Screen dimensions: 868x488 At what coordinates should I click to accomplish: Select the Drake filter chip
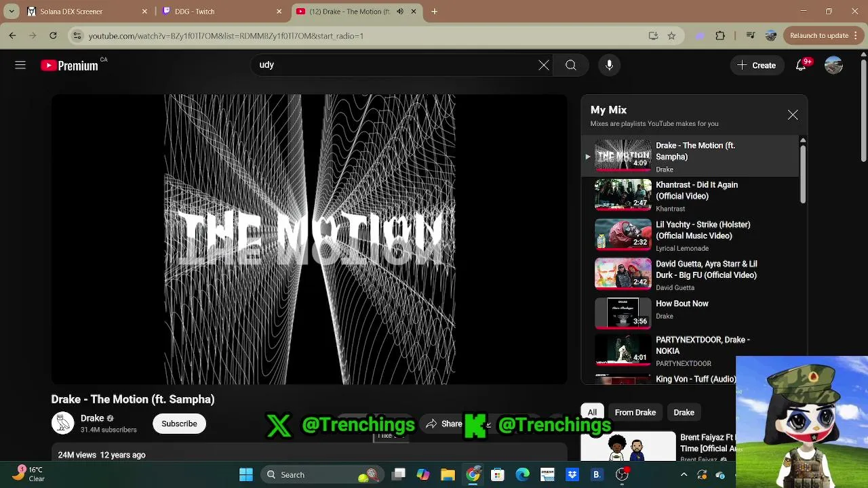point(684,412)
